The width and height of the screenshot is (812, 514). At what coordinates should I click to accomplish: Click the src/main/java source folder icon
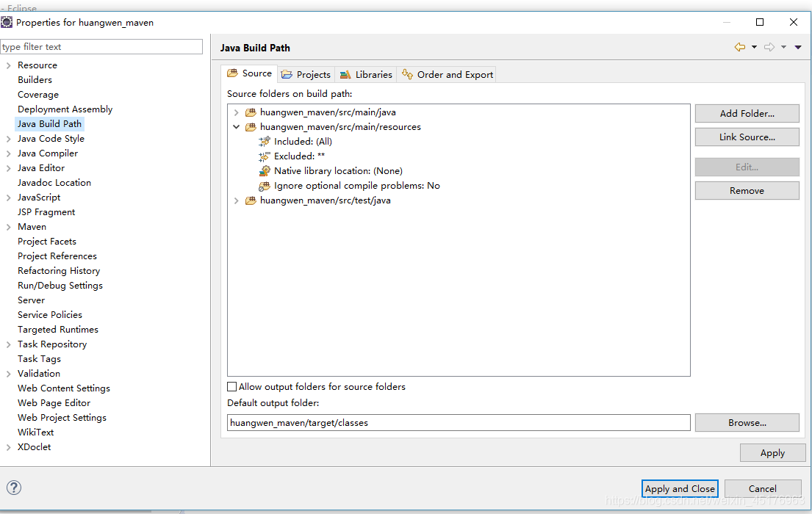click(251, 112)
